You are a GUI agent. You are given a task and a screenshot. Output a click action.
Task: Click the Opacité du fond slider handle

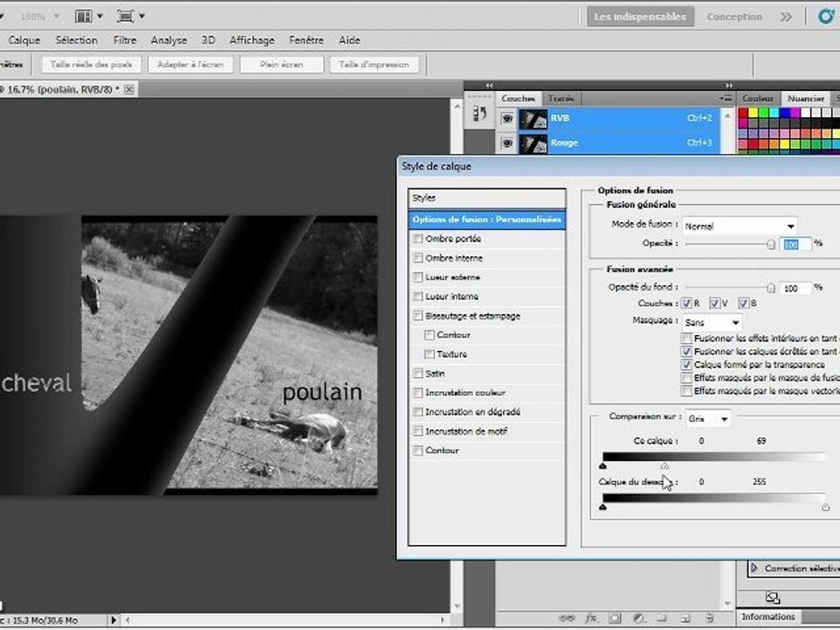[770, 288]
